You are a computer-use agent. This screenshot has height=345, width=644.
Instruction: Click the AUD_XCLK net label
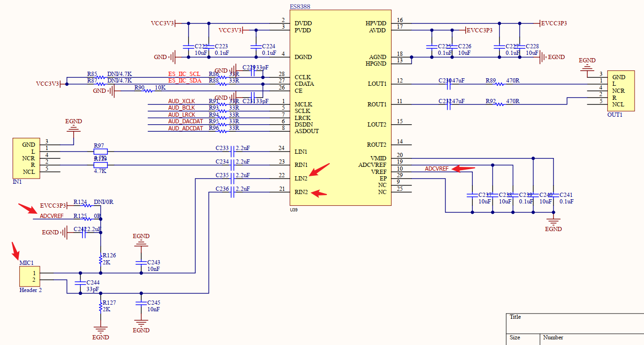pyautogui.click(x=181, y=101)
